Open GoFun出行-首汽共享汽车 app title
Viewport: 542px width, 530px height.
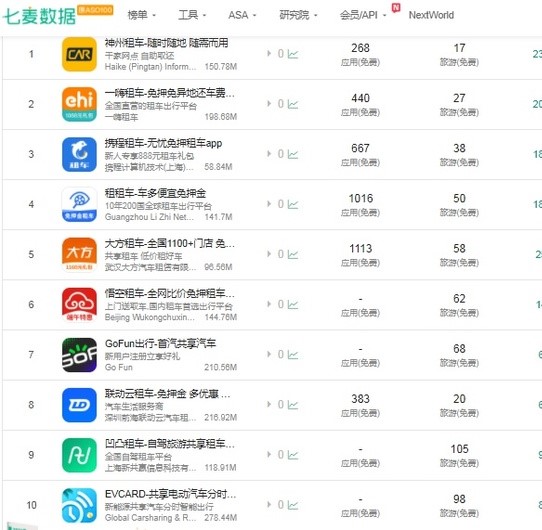pyautogui.click(x=160, y=343)
